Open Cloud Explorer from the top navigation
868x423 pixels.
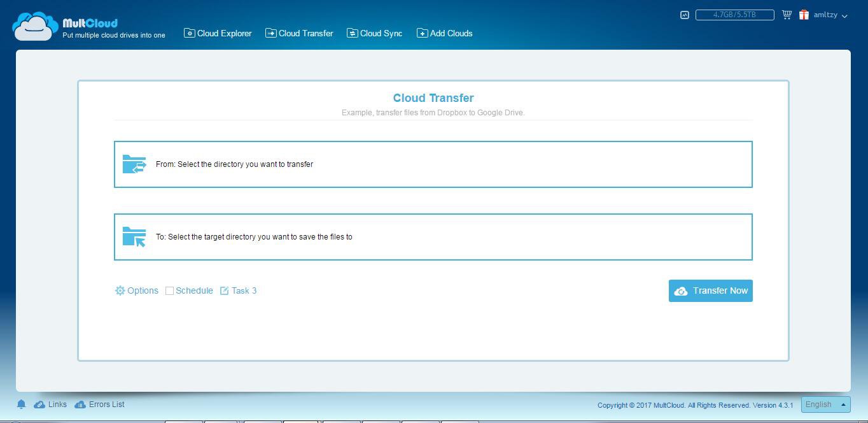(218, 33)
